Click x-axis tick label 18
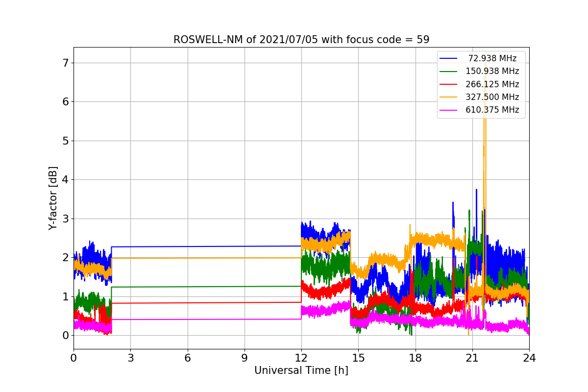 point(416,358)
